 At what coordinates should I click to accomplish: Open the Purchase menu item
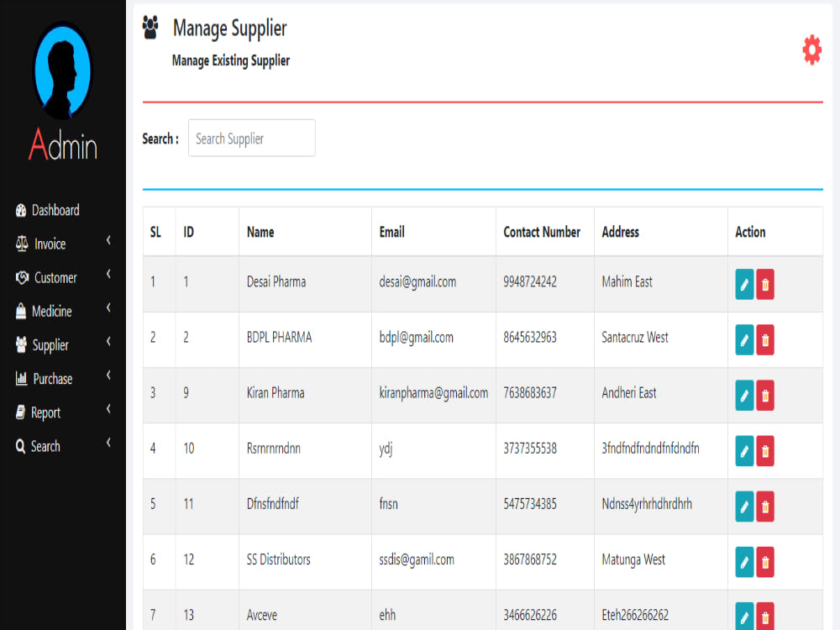53,380
